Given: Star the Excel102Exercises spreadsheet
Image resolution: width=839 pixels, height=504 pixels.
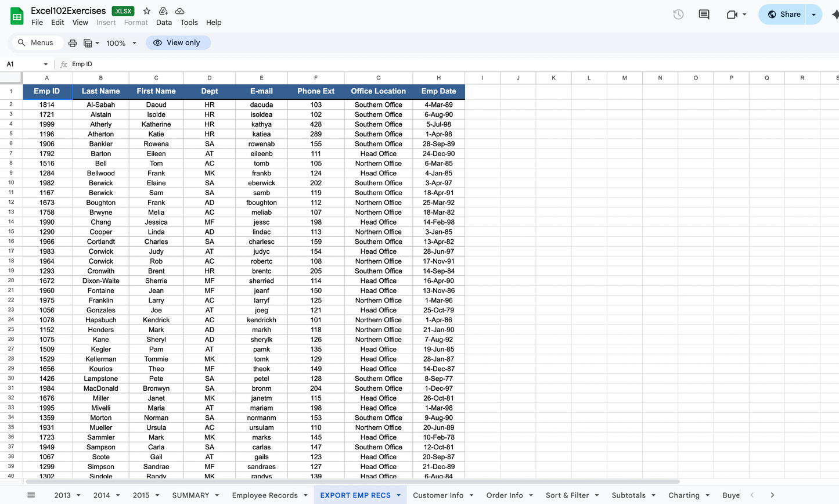Looking at the screenshot, I should [x=146, y=10].
